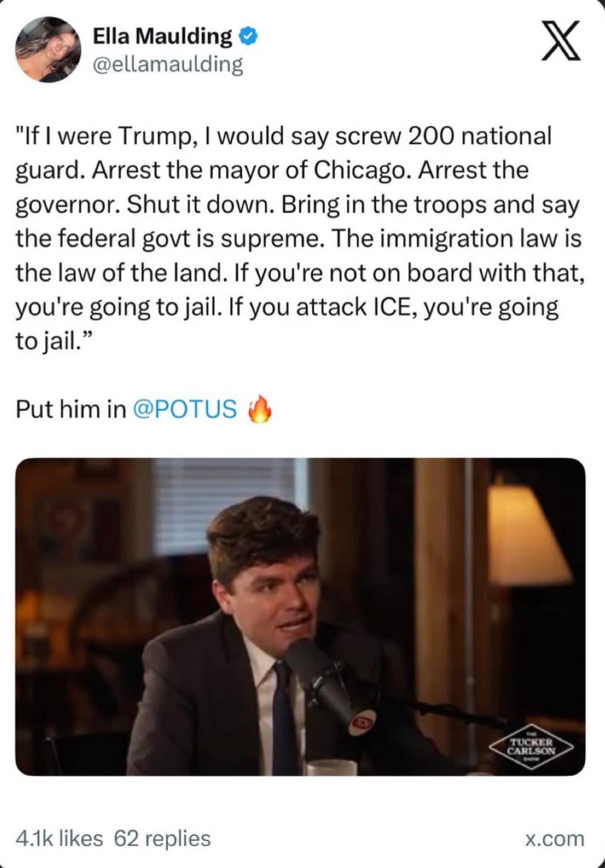Image resolution: width=605 pixels, height=868 pixels.
Task: Click the quoted line starting "If I were Trump"
Action: click(284, 135)
